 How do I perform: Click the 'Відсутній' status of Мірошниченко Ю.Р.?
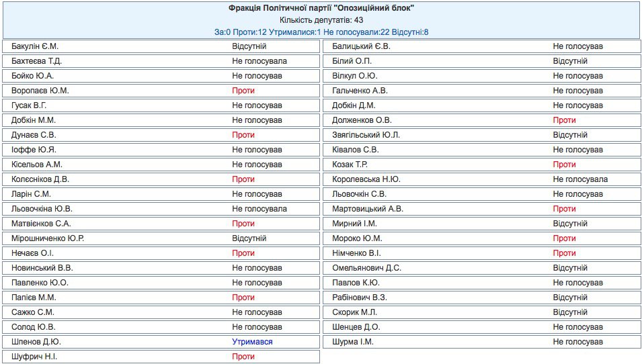249,238
